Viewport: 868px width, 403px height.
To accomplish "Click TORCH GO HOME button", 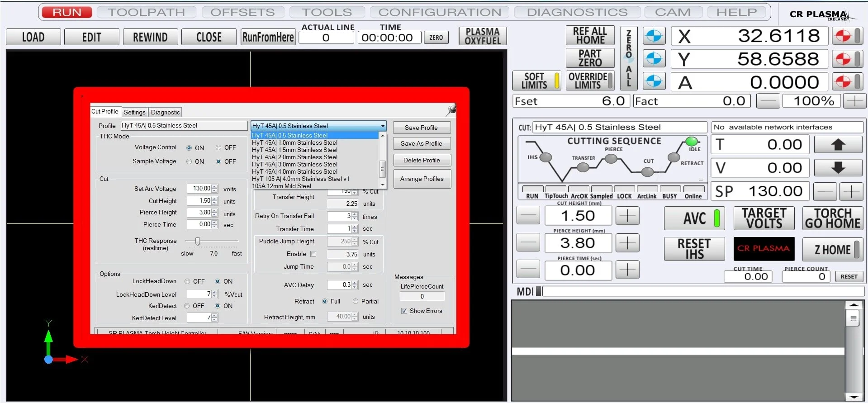I will point(832,218).
